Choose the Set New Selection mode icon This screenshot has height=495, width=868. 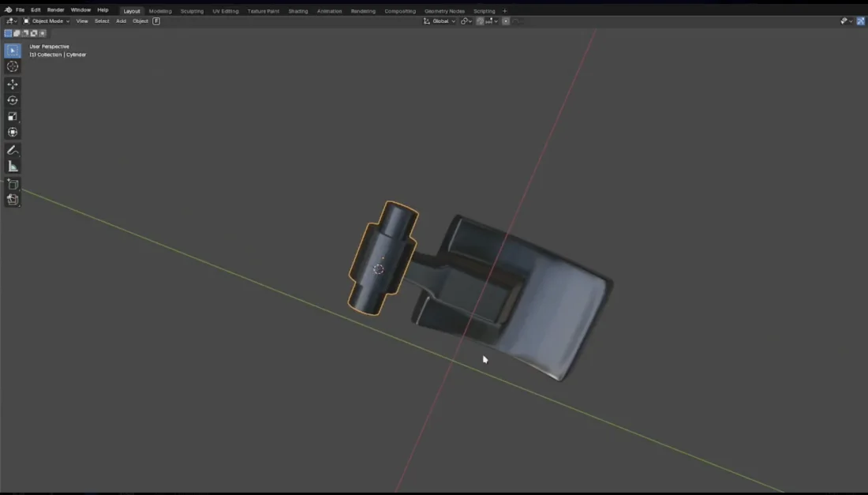(x=8, y=33)
